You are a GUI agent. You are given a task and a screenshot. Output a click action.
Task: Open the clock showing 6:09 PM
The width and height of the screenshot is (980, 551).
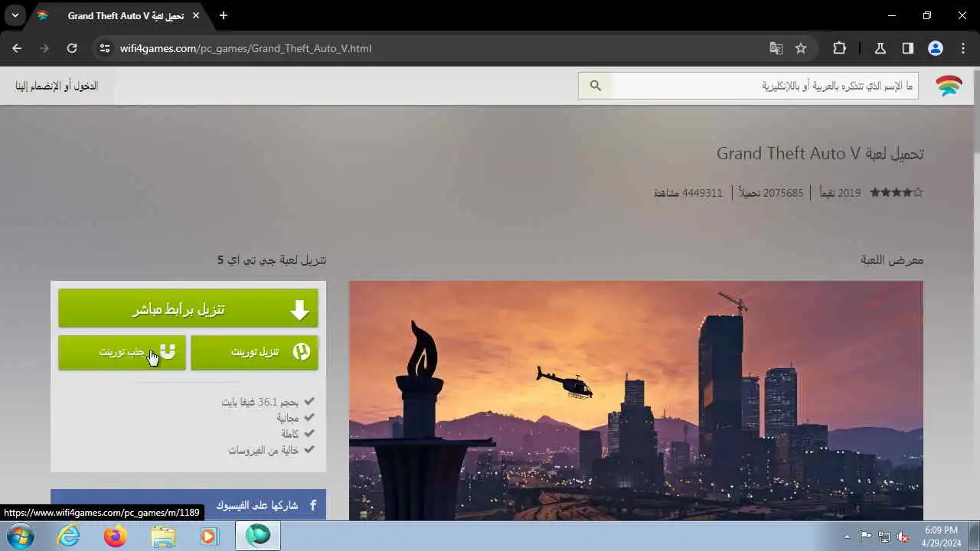point(941,536)
